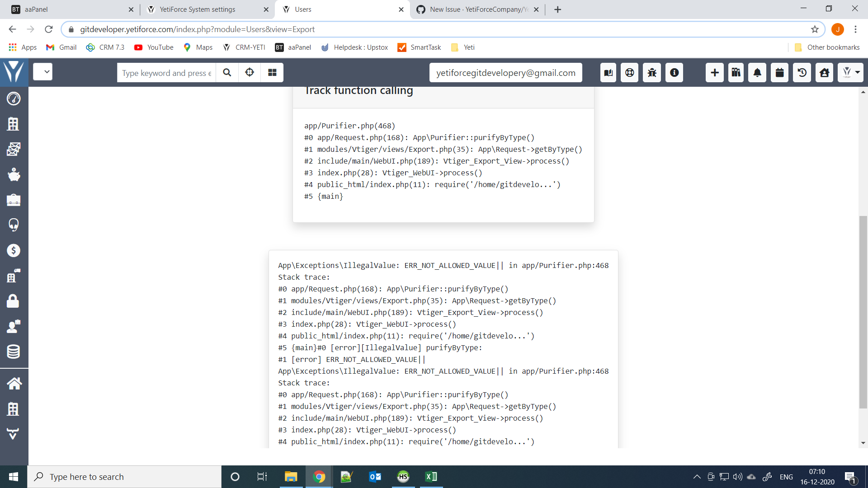
Task: Expand the module selector dropdown arrow
Action: 43,72
